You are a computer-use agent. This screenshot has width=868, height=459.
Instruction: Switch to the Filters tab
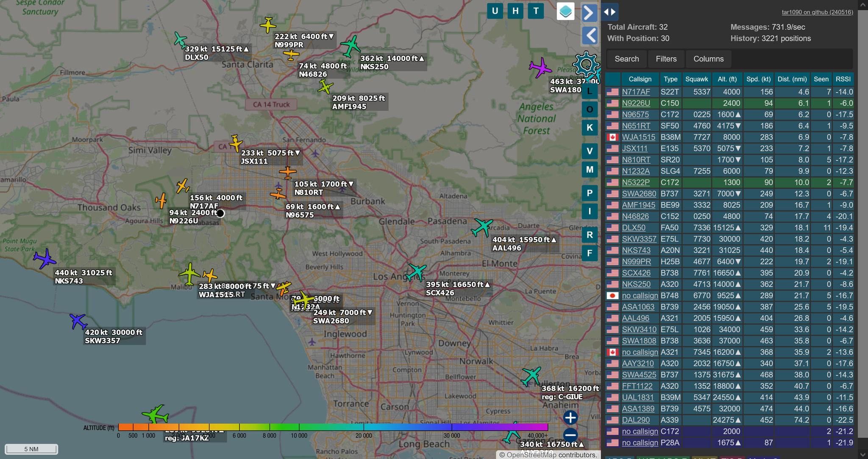tap(665, 59)
